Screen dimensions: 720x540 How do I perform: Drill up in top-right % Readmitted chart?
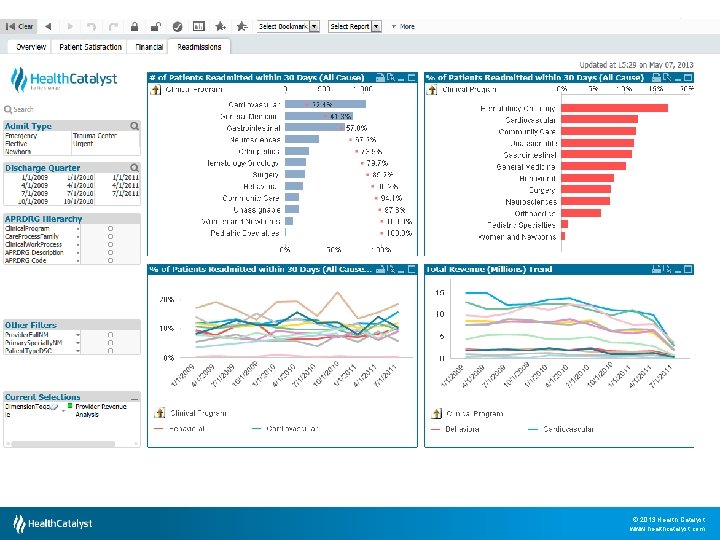(x=432, y=90)
